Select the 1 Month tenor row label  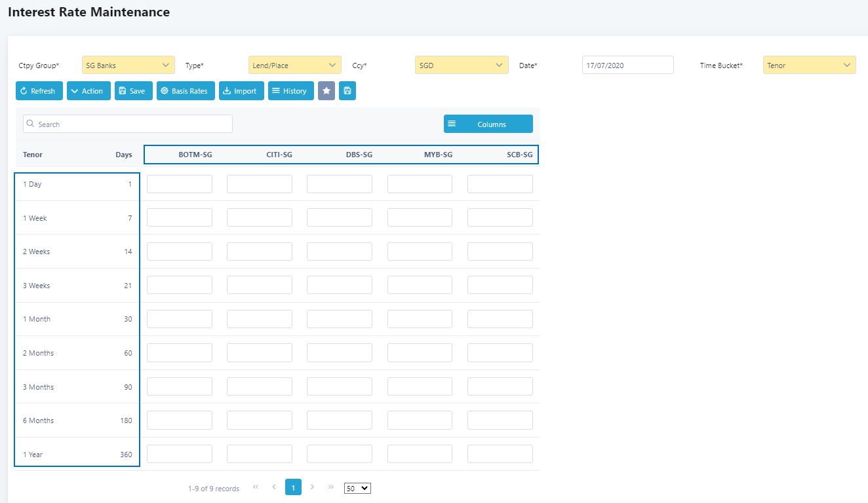pos(37,319)
